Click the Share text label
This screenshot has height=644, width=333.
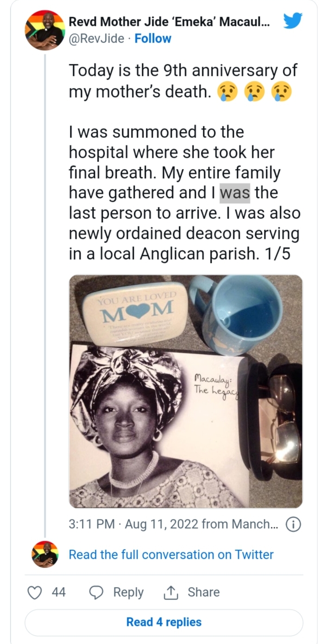[x=203, y=592]
